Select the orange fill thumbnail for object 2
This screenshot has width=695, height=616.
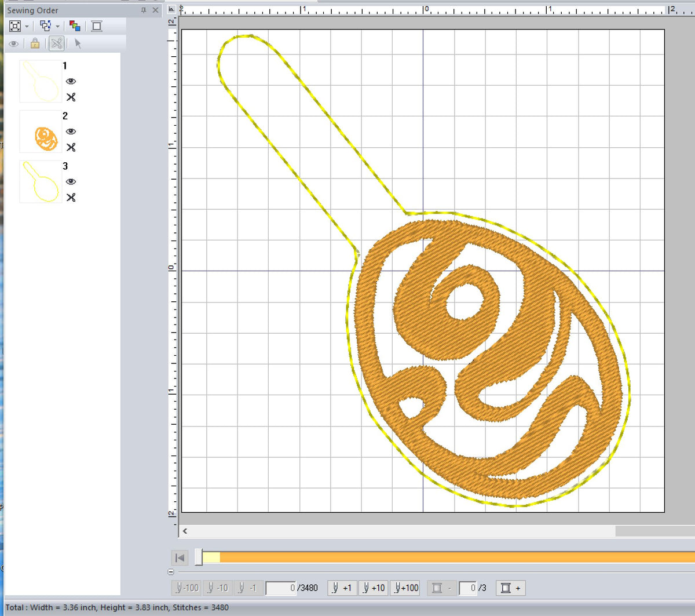[41, 132]
